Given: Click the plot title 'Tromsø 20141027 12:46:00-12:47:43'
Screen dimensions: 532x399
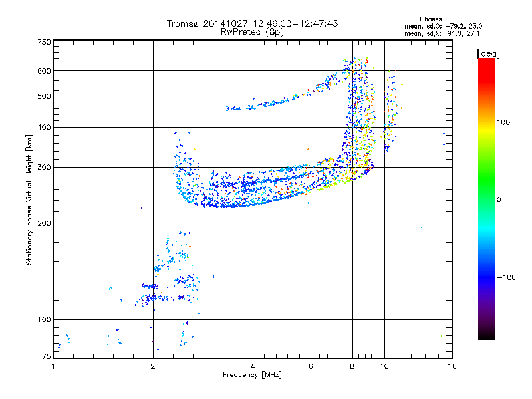Looking at the screenshot, I should coord(252,23).
